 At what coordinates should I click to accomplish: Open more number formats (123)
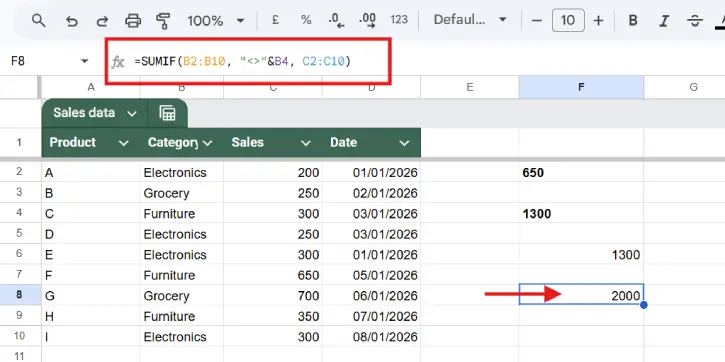coord(399,20)
